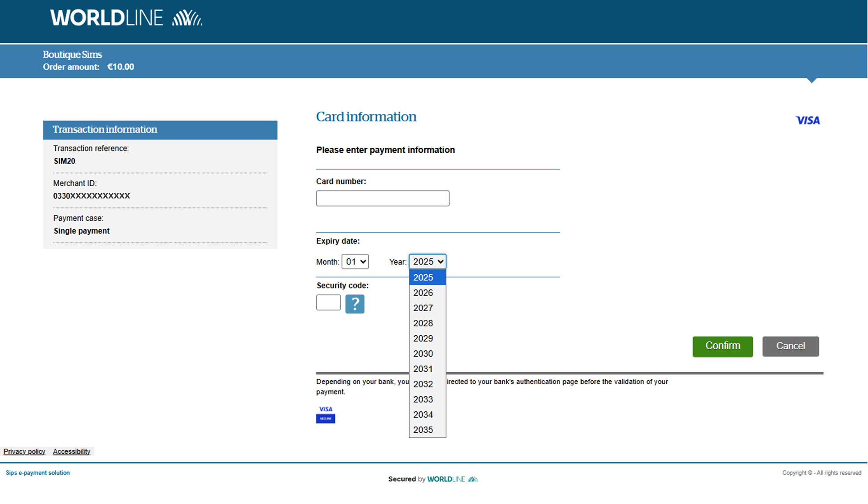Open the Privacy policy link
Image resolution: width=868 pixels, height=504 pixels.
(24, 451)
